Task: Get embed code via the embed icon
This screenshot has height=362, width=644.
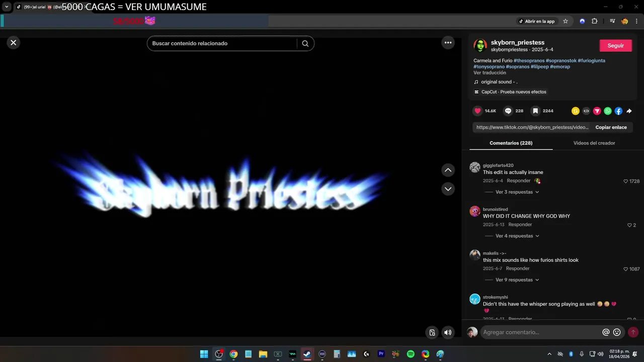Action: 586,111
